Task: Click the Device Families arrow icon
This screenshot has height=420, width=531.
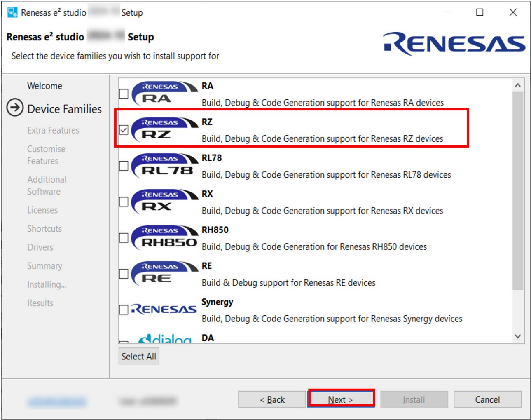Action: click(15, 108)
